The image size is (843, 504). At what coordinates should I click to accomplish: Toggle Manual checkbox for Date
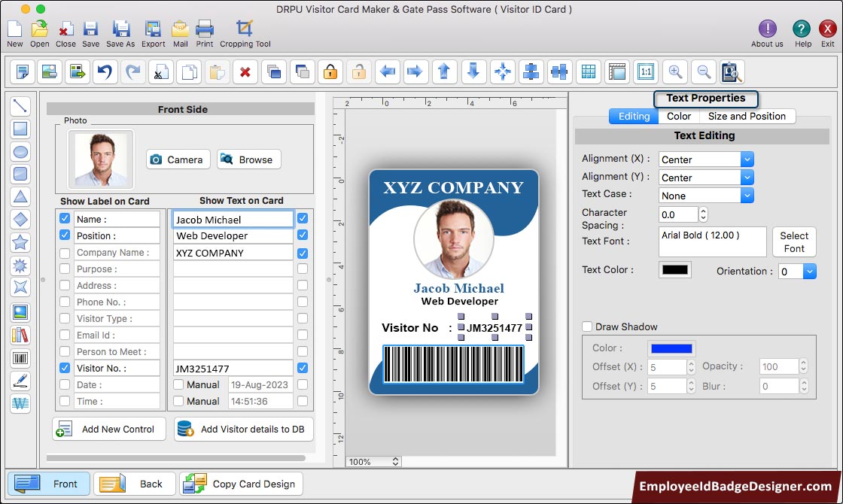point(178,384)
